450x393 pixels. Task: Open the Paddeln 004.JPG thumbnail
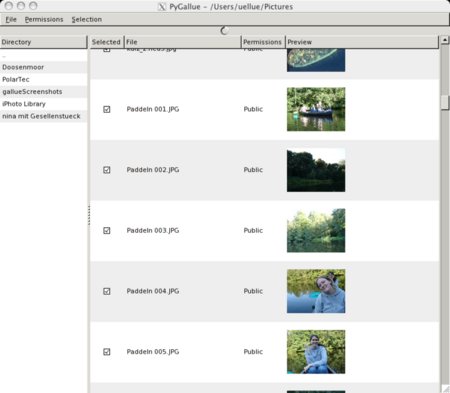pos(316,291)
